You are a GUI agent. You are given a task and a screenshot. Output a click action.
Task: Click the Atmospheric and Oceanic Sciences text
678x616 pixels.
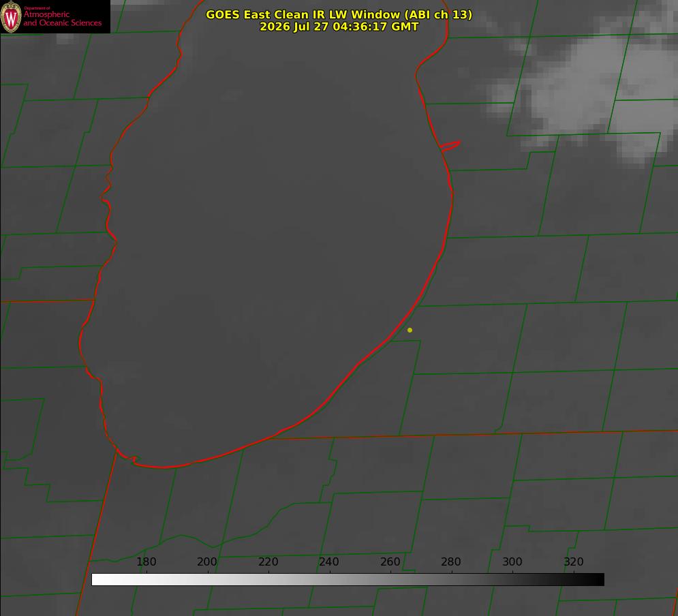(x=62, y=18)
